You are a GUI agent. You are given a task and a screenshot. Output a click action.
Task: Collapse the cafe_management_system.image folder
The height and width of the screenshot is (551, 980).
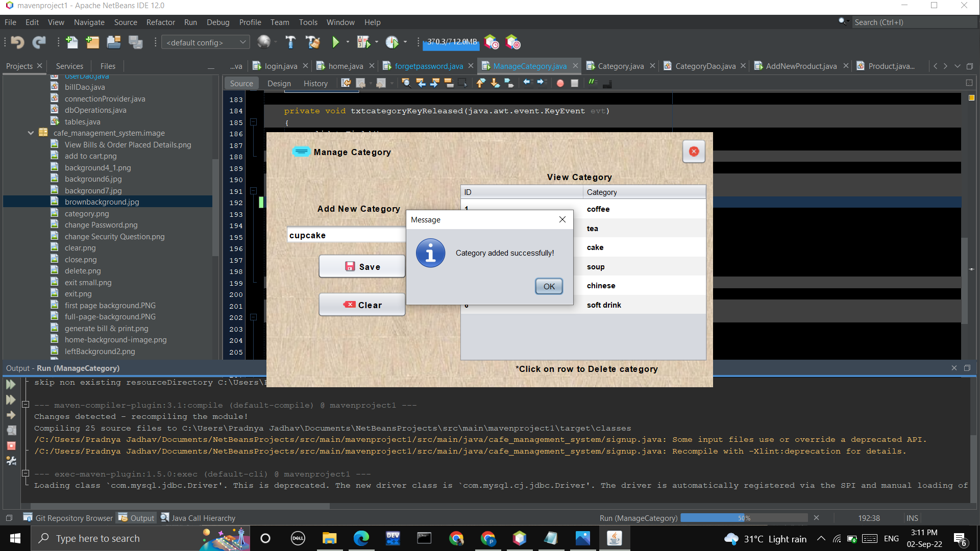(31, 133)
